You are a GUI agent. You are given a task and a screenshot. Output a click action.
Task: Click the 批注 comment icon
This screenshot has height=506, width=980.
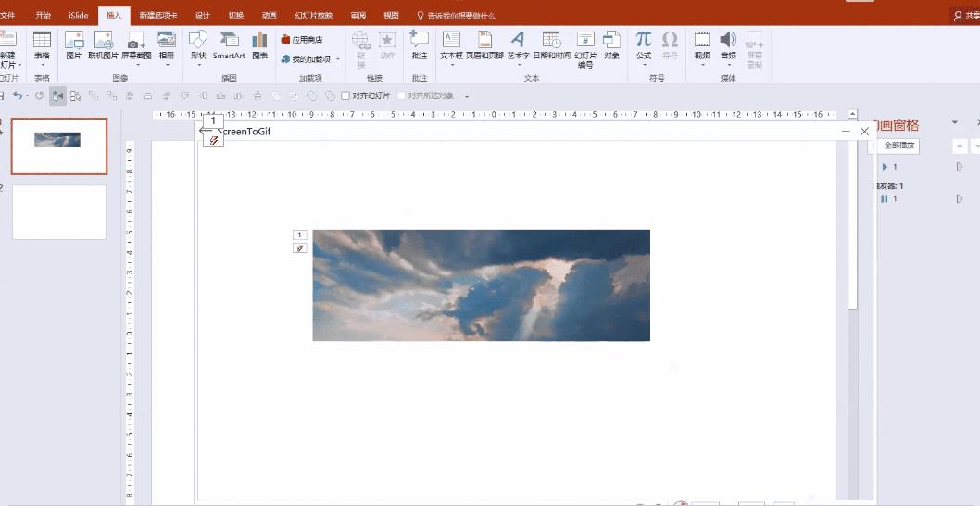[x=420, y=44]
